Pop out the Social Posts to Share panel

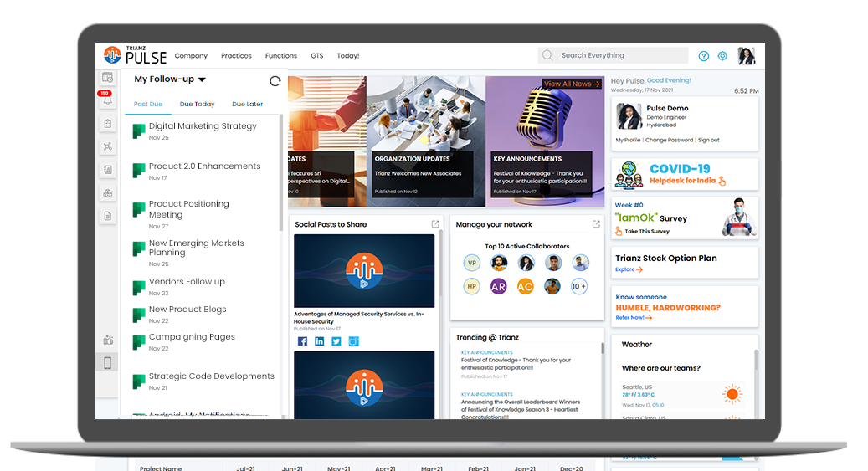[x=435, y=224]
